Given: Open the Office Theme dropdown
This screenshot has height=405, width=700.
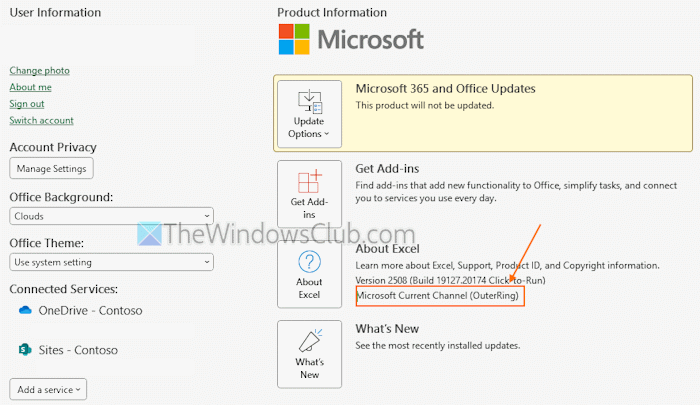Looking at the screenshot, I should coord(110,262).
